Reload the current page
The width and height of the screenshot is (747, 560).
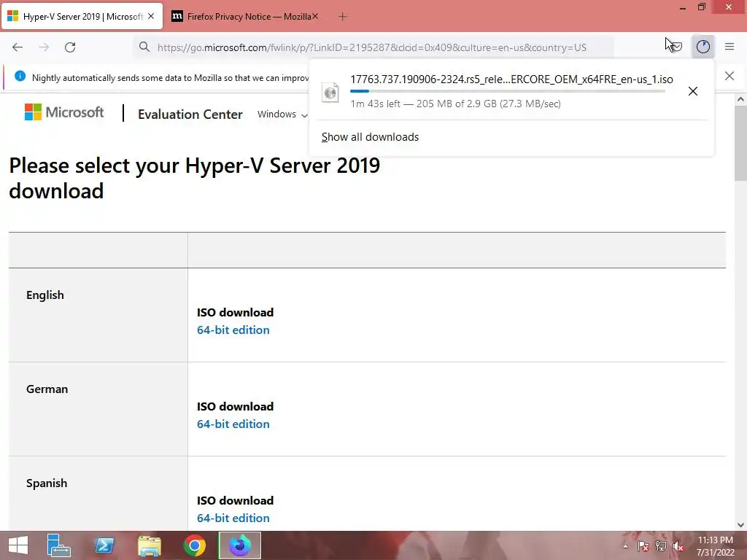[70, 47]
